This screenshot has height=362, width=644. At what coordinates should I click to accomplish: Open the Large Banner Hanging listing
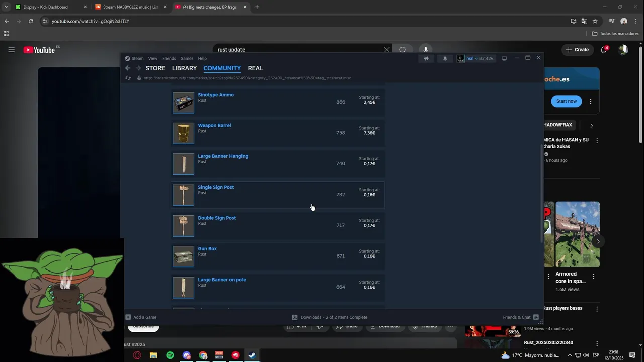[278, 164]
